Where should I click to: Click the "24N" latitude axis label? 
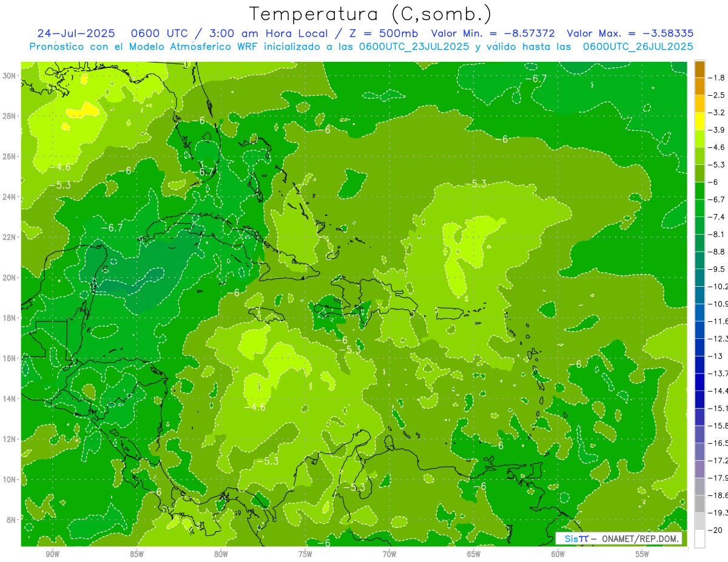(x=10, y=197)
